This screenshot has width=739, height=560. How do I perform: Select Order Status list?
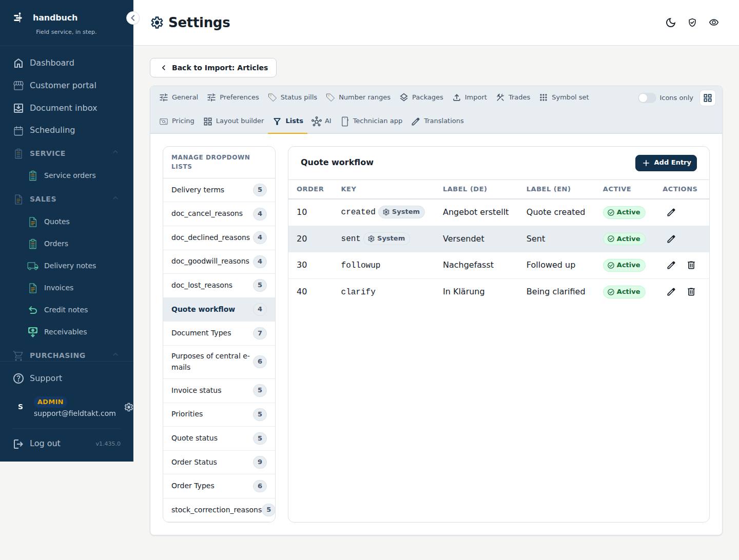(219, 462)
